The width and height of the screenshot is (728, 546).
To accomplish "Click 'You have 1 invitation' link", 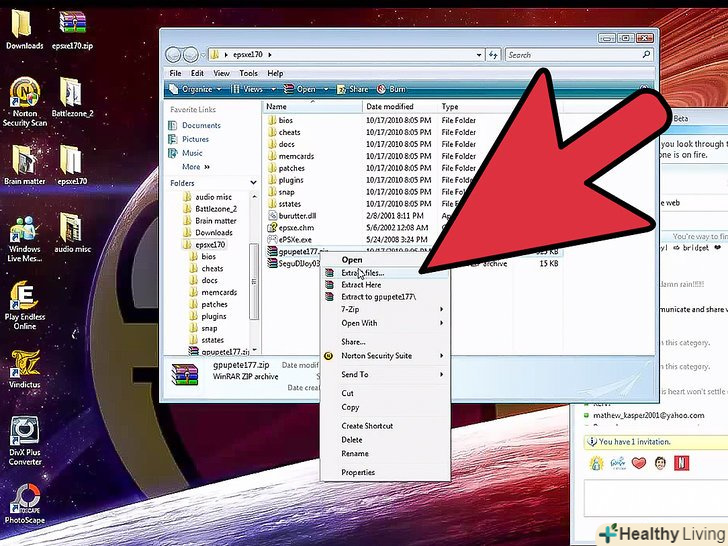I will pyautogui.click(x=635, y=442).
